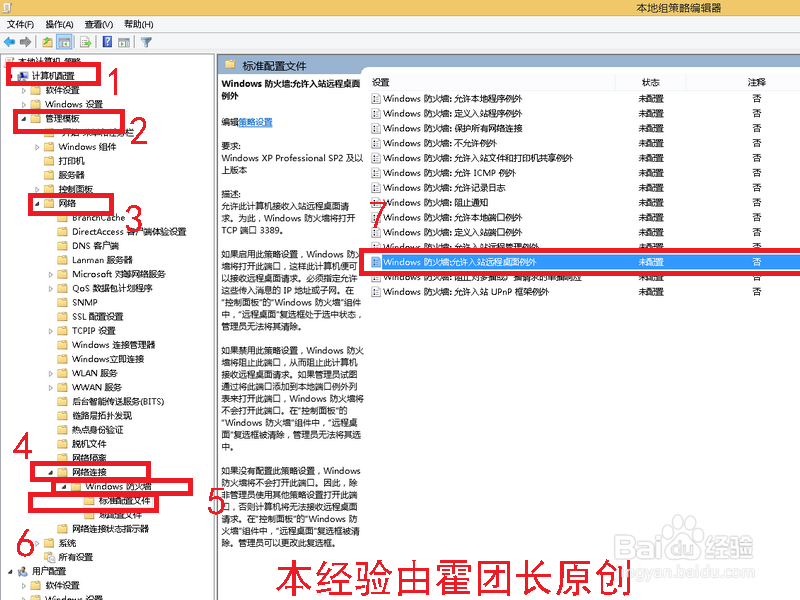Screen dimensions: 800x600
Task: Select the 热点身份验证 folder
Action: point(97,430)
